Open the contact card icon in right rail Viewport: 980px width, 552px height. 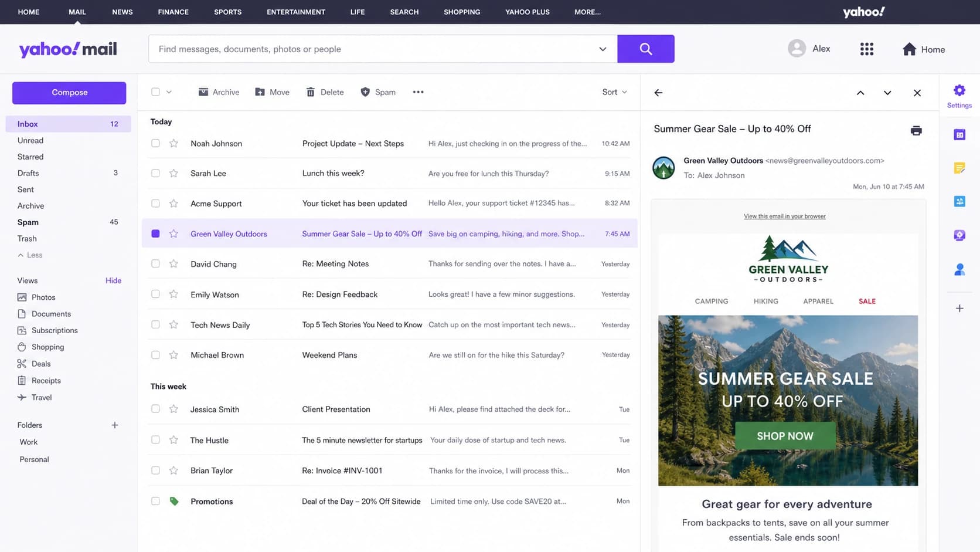click(x=959, y=201)
